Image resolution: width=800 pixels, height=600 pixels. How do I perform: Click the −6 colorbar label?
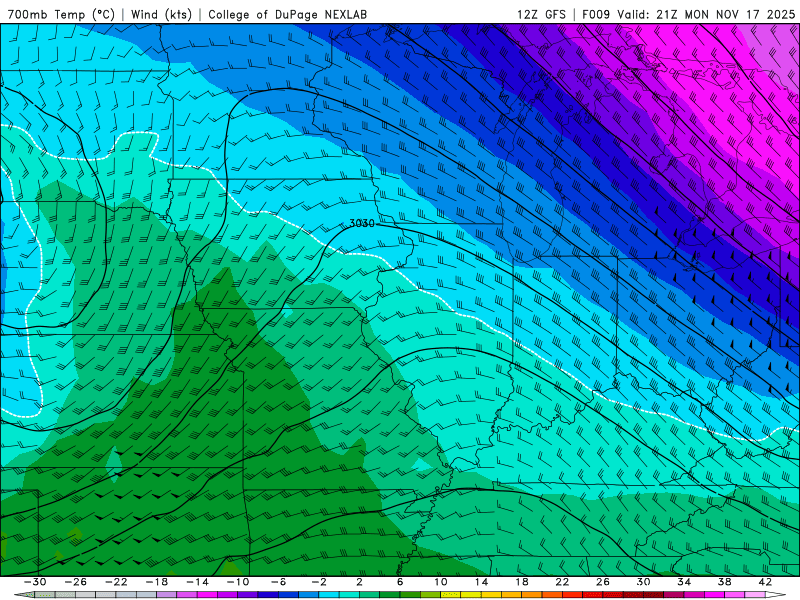tap(279, 582)
